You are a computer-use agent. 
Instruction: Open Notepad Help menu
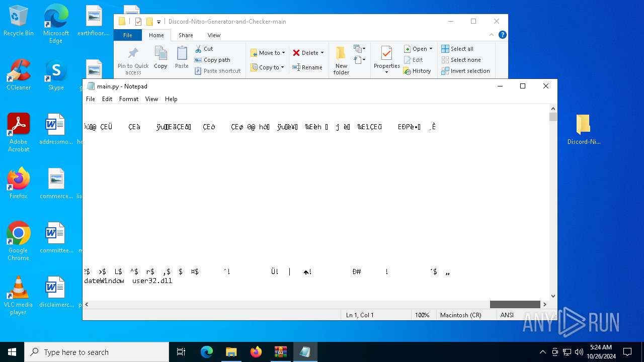(171, 99)
